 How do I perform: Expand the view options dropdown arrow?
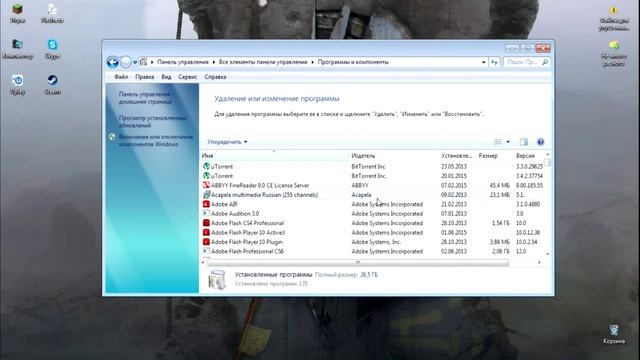click(x=508, y=142)
